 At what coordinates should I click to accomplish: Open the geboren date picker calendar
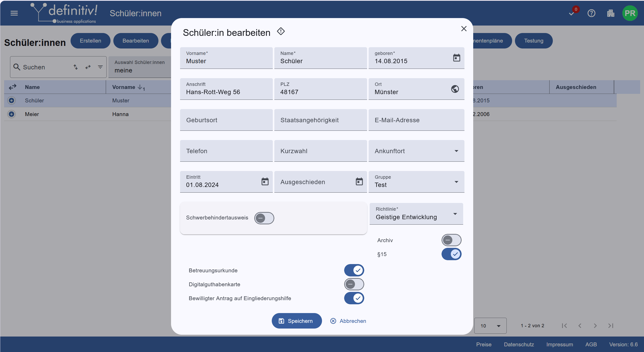click(456, 58)
